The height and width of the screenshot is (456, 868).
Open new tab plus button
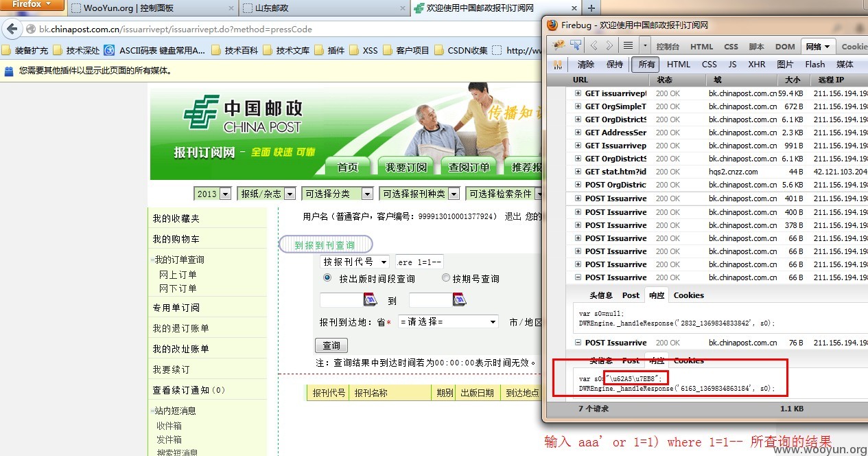coord(591,8)
